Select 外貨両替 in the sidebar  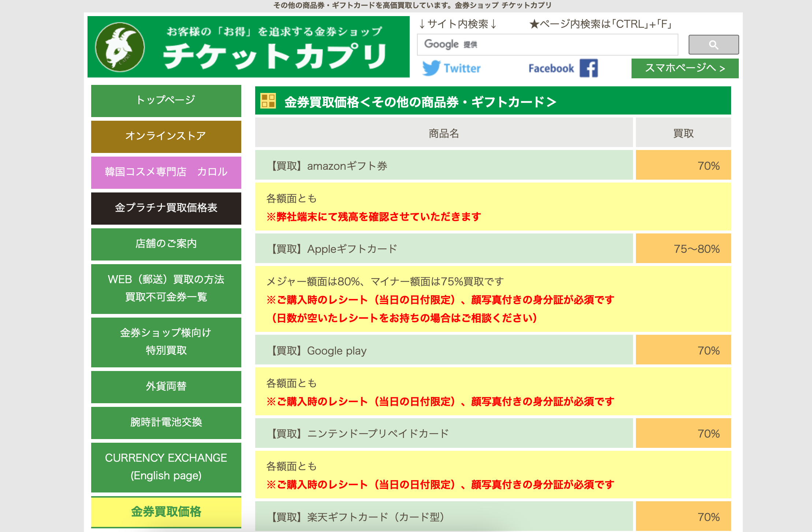[166, 386]
